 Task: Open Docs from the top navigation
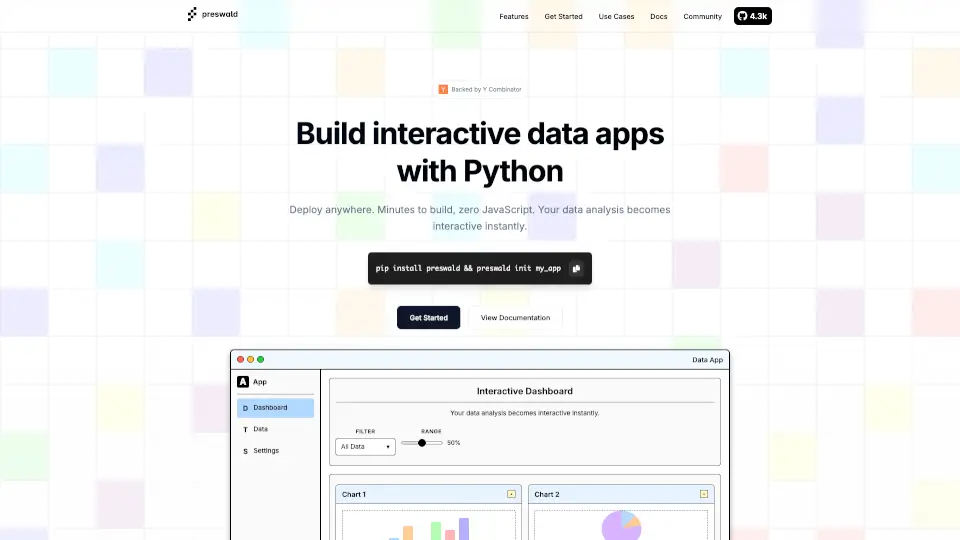[659, 17]
